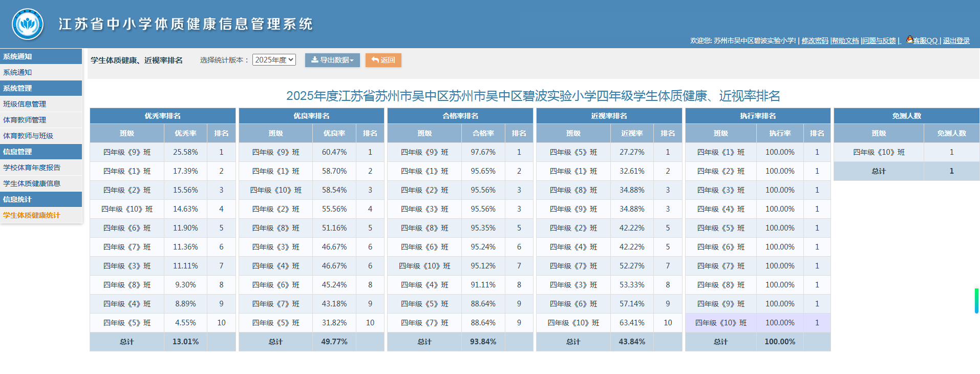Open 修改密码 link in header
Viewport: 980px width, 374px height.
click(815, 40)
